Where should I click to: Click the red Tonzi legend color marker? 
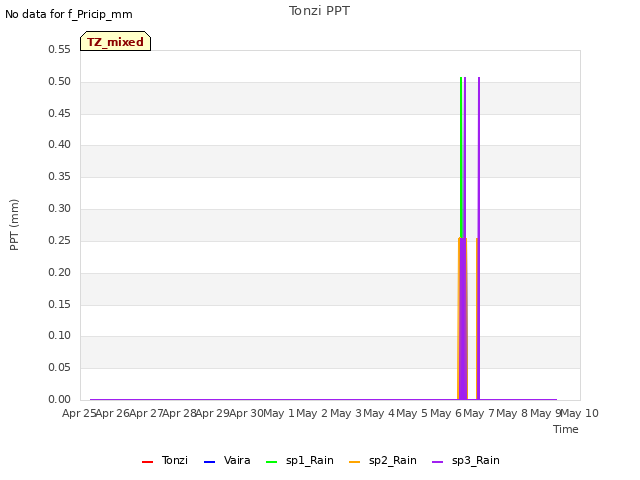pos(147,462)
